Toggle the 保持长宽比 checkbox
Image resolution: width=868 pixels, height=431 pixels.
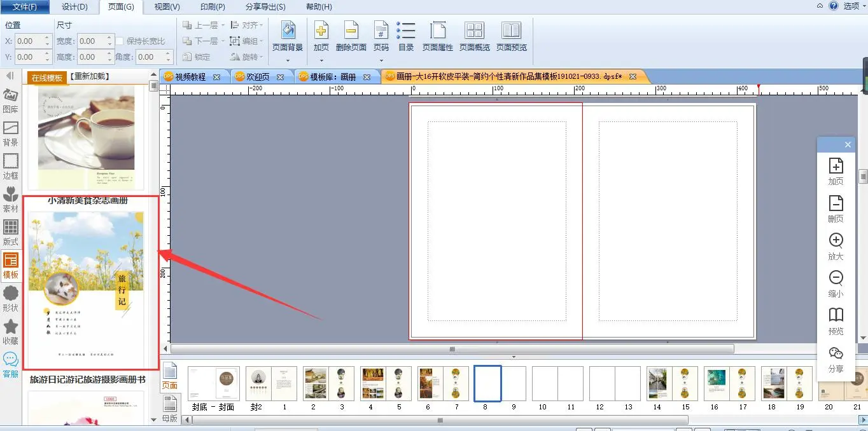tap(120, 41)
